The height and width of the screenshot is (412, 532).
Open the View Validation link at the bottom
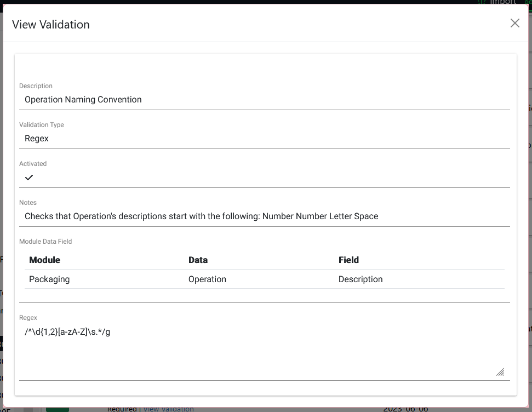point(168,409)
